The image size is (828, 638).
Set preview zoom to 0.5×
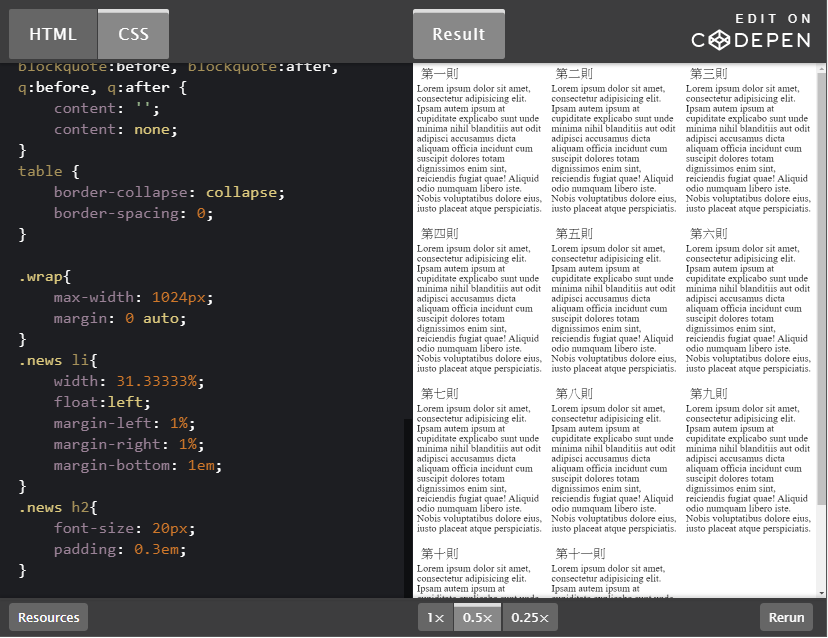(477, 617)
